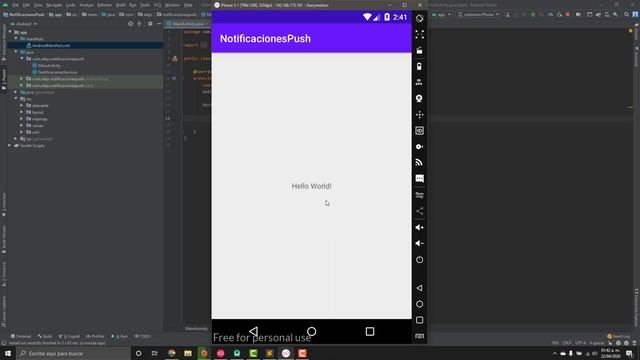Open the Genymotion Open GApps installer
The width and height of the screenshot is (640, 360).
[x=419, y=195]
